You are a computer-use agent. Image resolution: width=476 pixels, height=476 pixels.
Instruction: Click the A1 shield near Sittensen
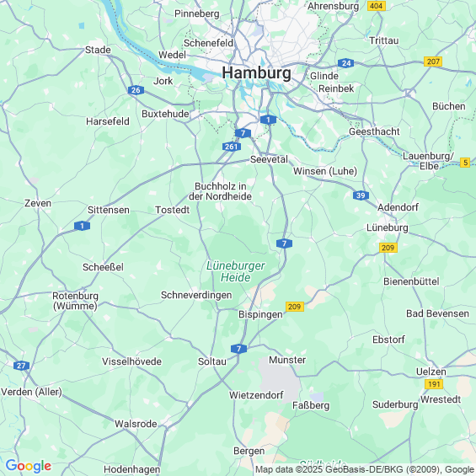tap(82, 226)
